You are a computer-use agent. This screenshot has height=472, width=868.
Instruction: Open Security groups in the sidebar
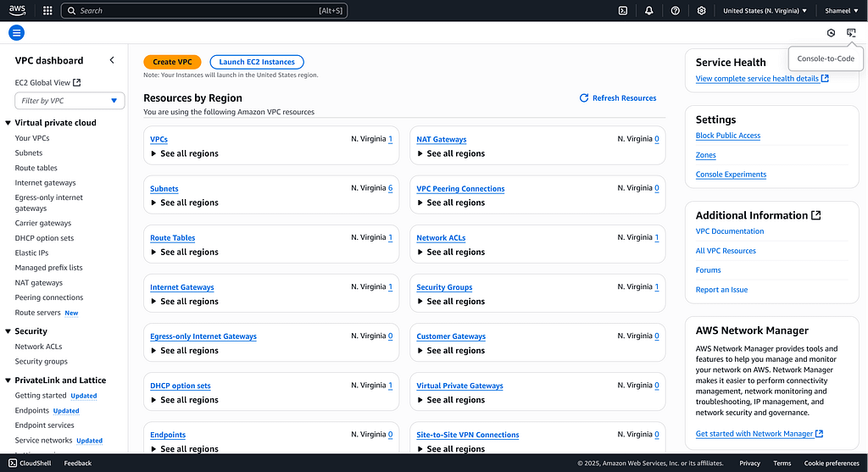point(41,361)
